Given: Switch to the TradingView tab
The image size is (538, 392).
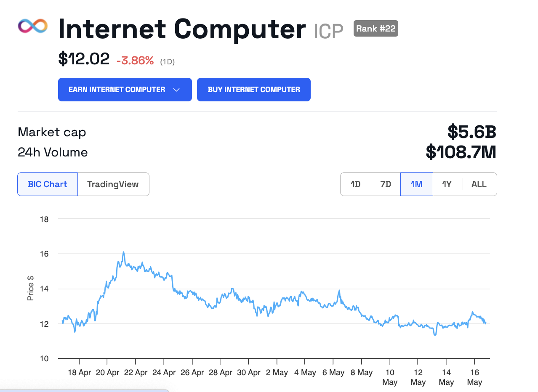Looking at the screenshot, I should tap(113, 184).
